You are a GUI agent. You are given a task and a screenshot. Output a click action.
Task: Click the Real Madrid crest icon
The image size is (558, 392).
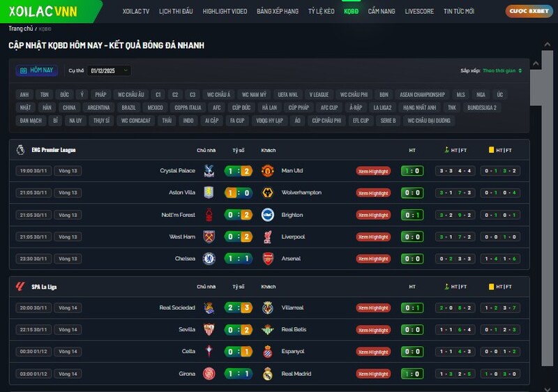(x=267, y=374)
